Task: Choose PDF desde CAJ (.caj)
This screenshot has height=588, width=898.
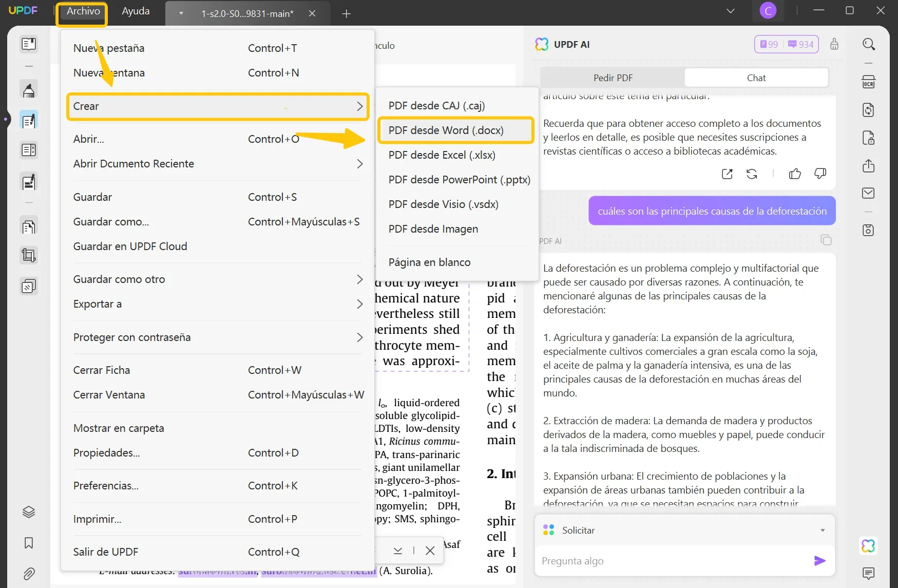Action: 456,106
